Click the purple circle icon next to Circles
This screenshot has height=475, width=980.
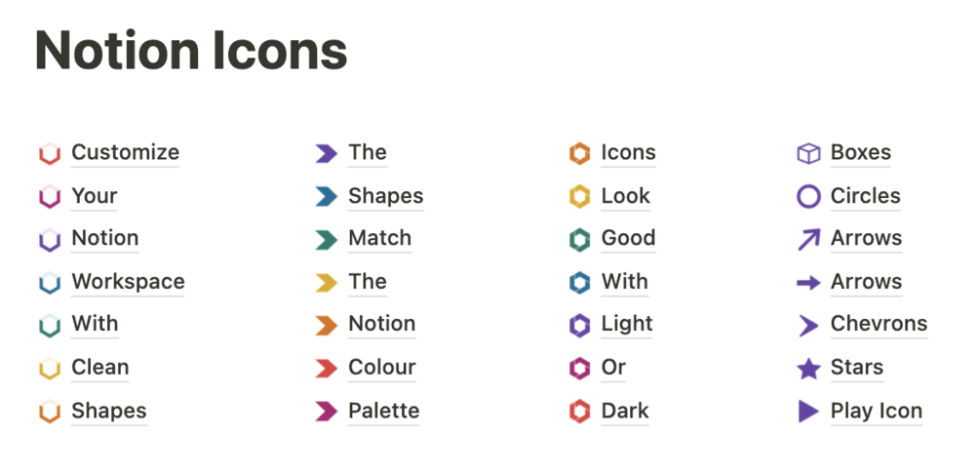tap(808, 196)
